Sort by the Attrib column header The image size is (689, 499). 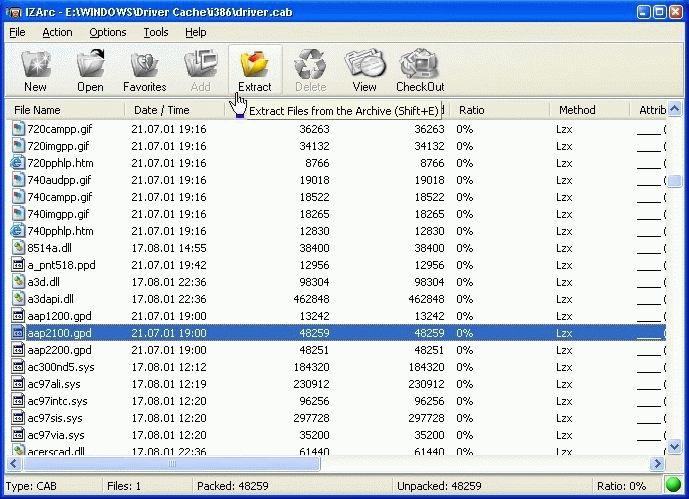point(649,110)
